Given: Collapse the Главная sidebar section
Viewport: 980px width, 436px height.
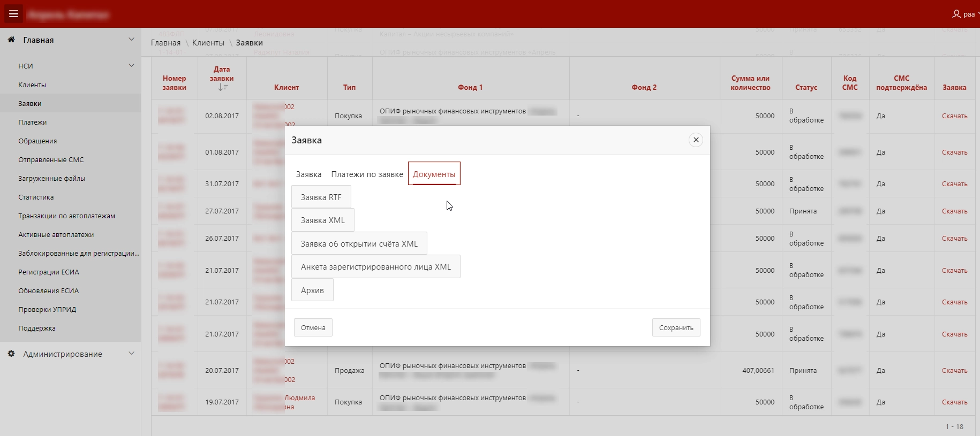Looking at the screenshot, I should (x=131, y=40).
